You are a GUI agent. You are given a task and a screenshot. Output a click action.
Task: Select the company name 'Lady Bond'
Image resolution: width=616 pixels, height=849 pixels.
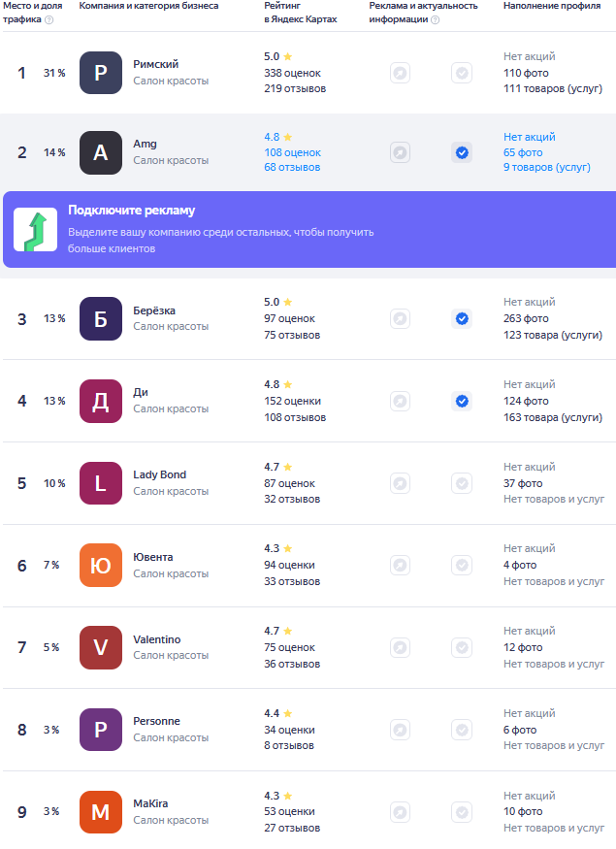[x=160, y=474]
